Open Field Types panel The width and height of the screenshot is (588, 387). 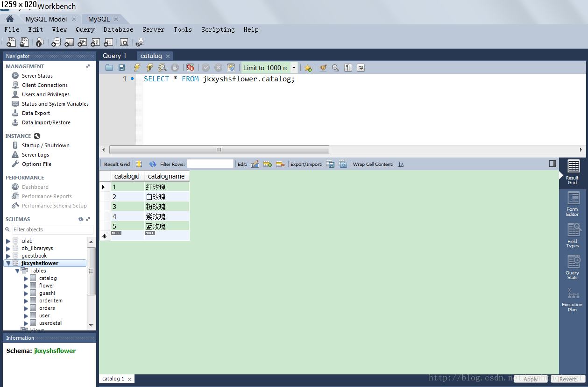click(573, 236)
